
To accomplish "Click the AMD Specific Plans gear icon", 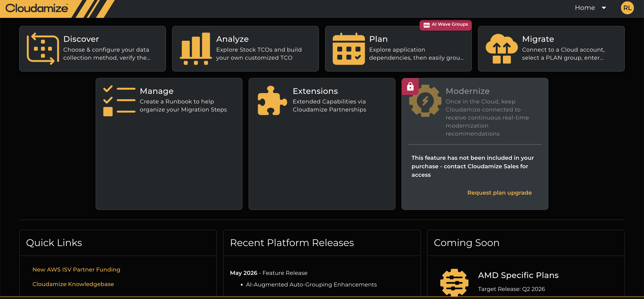I will (454, 282).
